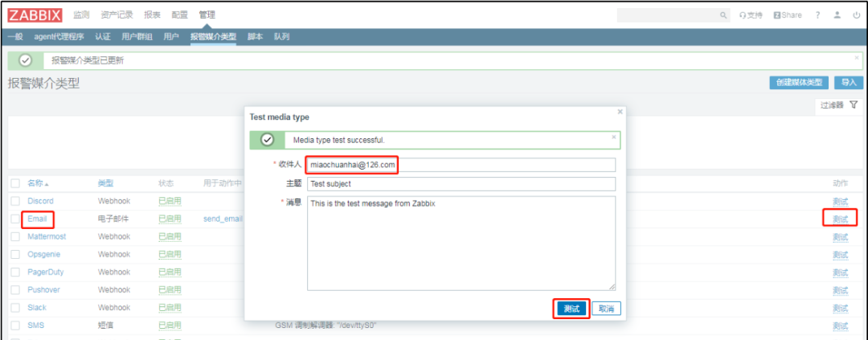Open the Slack media type
Screen dimensions: 868x340
[x=37, y=307]
